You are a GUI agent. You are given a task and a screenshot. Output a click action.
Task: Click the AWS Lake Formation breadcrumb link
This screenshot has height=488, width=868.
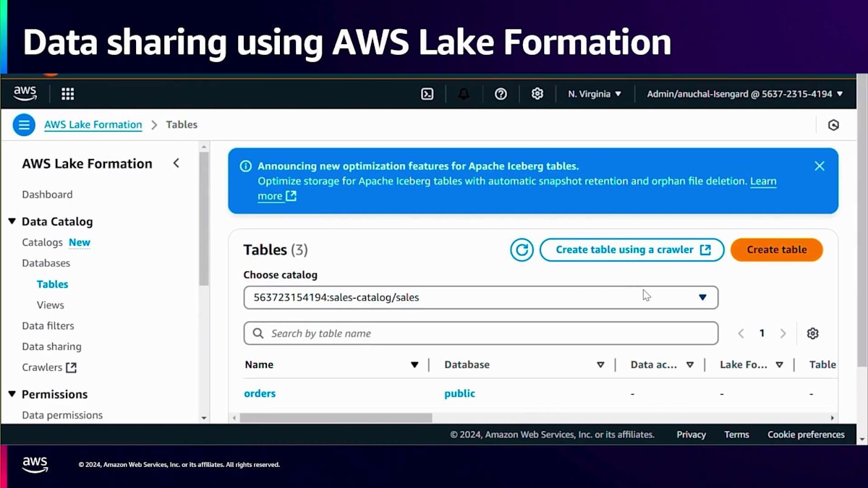[93, 124]
